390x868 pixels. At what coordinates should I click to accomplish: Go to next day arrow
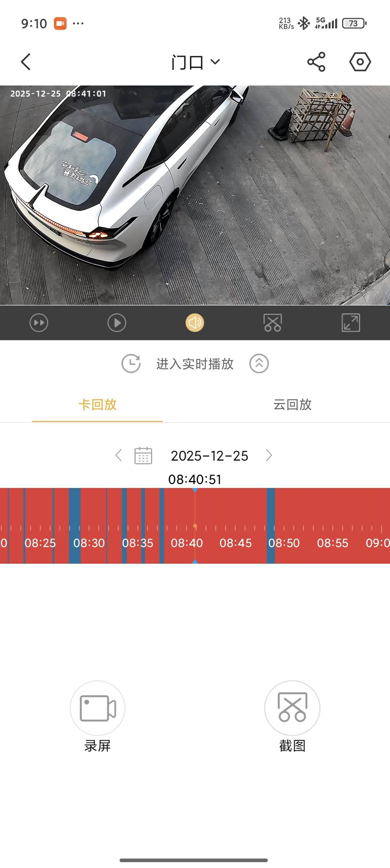coord(269,455)
